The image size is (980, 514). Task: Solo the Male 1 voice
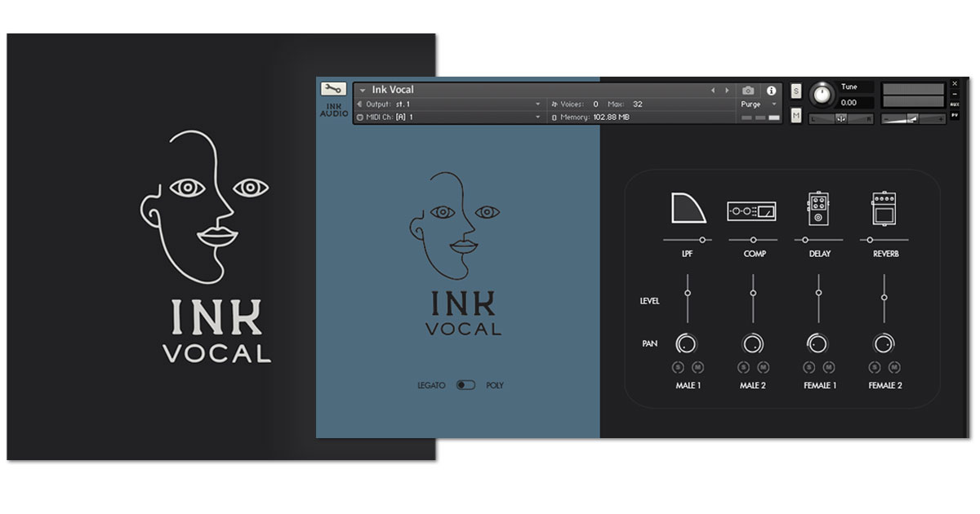tap(678, 367)
